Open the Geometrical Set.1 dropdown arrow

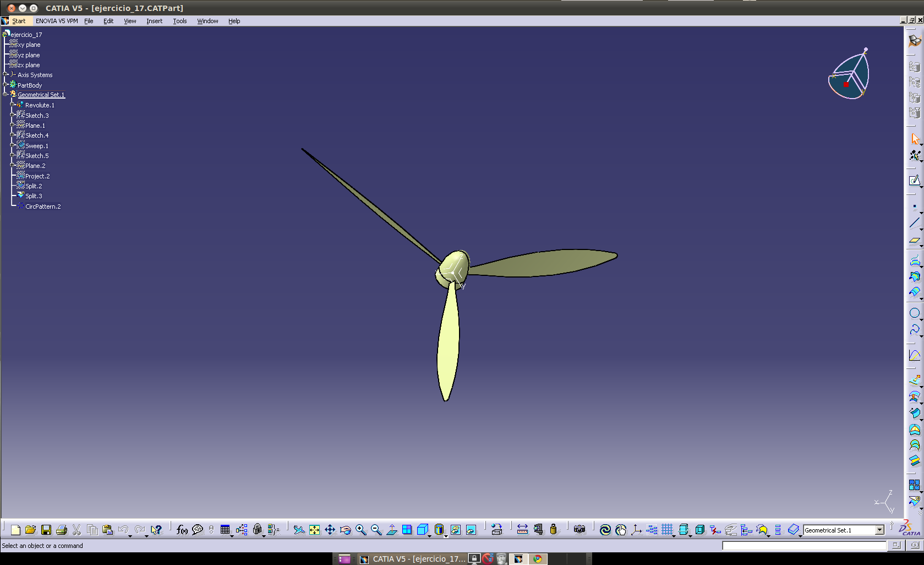click(879, 530)
